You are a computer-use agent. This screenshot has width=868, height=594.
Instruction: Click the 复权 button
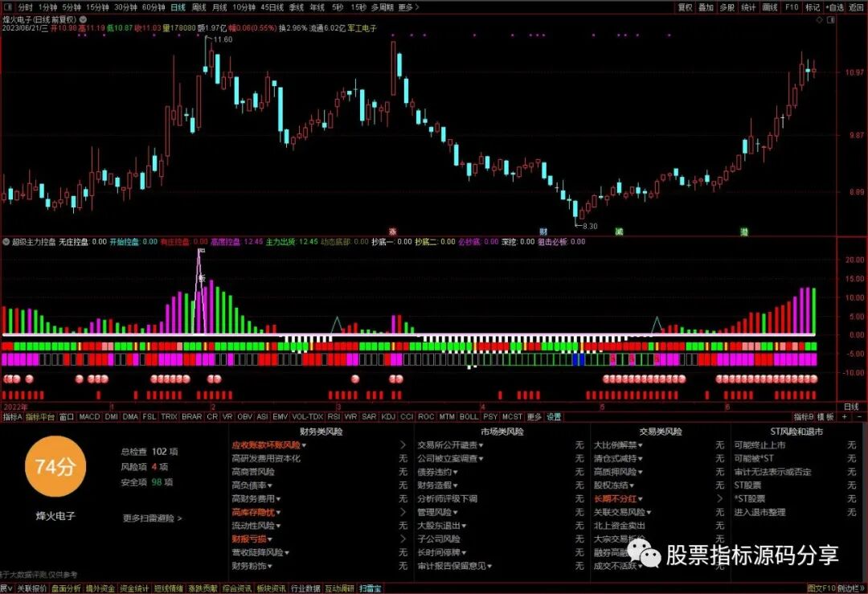[x=686, y=7]
